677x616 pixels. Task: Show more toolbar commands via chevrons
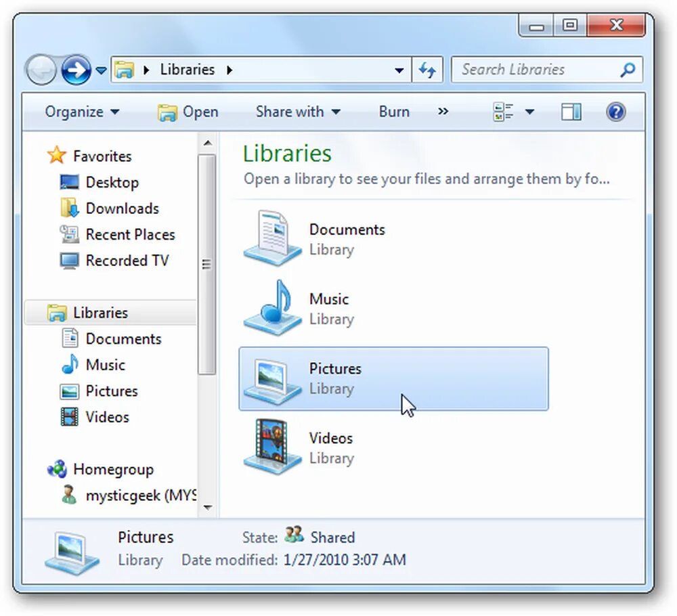(x=443, y=112)
